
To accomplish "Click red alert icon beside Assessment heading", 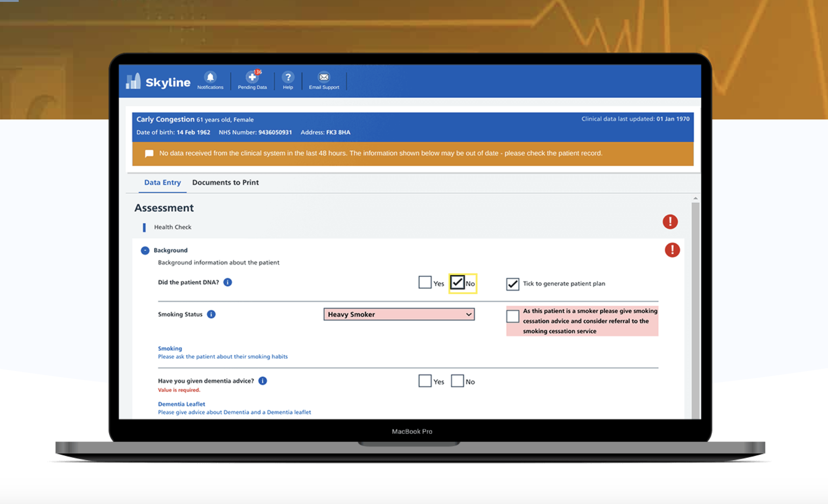I will [670, 222].
